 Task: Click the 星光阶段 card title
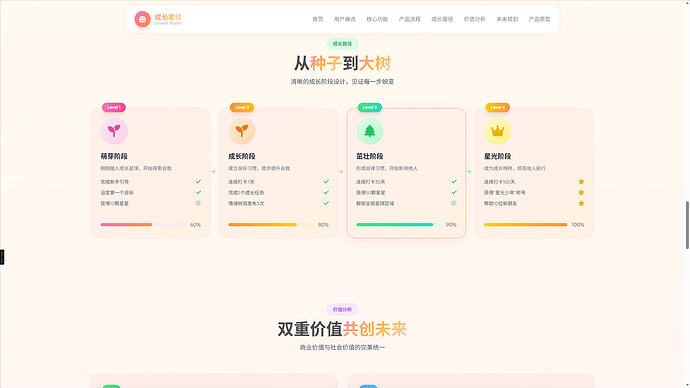pos(497,156)
